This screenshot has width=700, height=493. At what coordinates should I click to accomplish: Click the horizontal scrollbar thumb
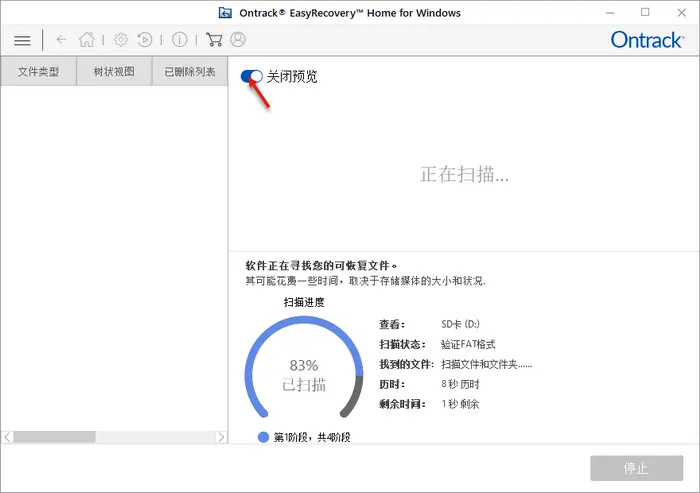tap(54, 437)
